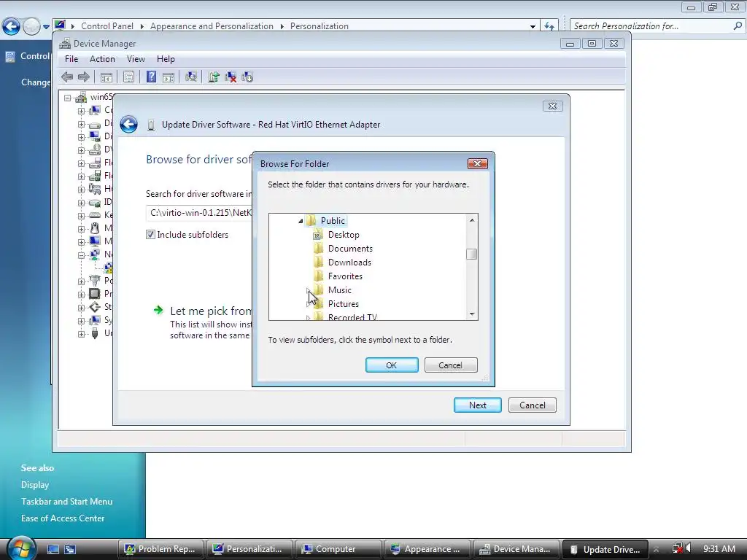The image size is (747, 560).
Task: Select the Processors chip icon in device tree
Action: (95, 294)
